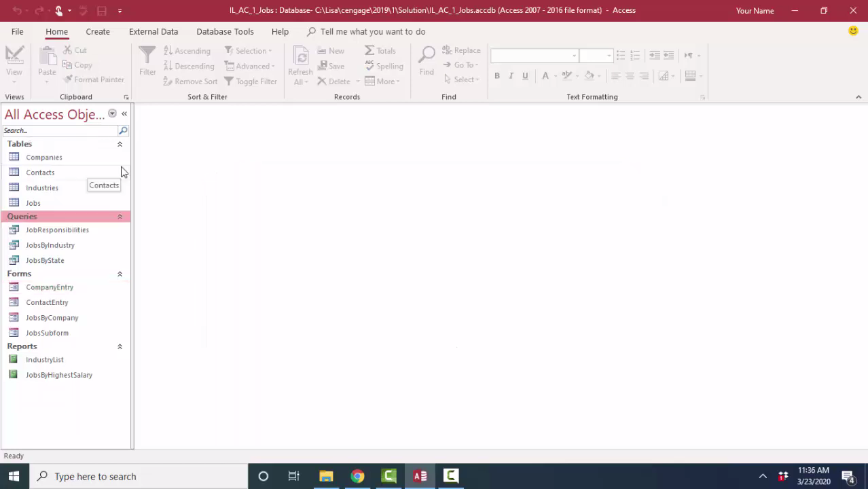Image resolution: width=868 pixels, height=489 pixels.
Task: Open the JobsByHighestSalary report
Action: point(58,375)
